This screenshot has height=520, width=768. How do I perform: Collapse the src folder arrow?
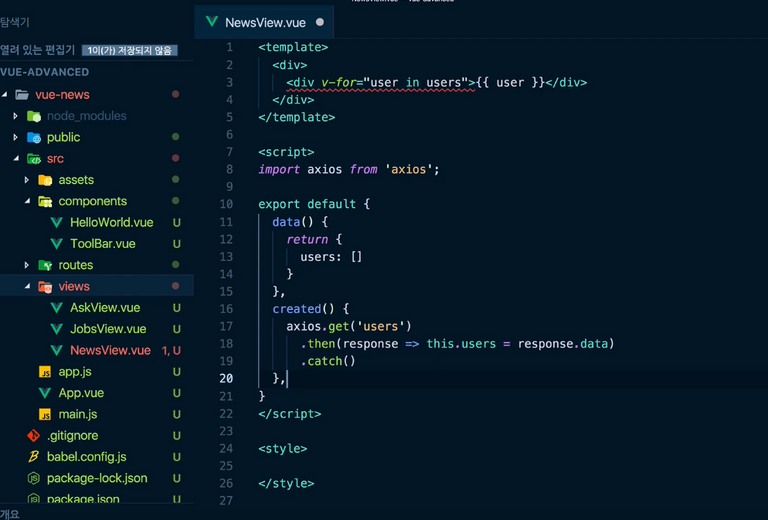[16, 159]
